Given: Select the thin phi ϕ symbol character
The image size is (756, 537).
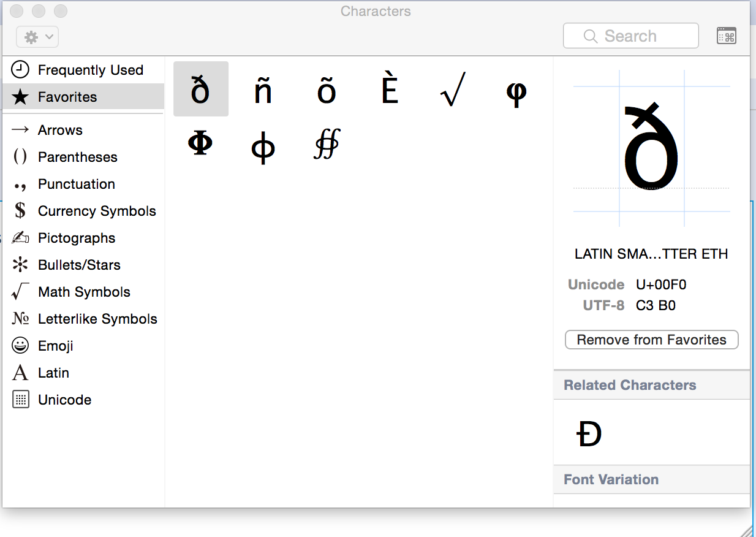Looking at the screenshot, I should click(x=263, y=148).
